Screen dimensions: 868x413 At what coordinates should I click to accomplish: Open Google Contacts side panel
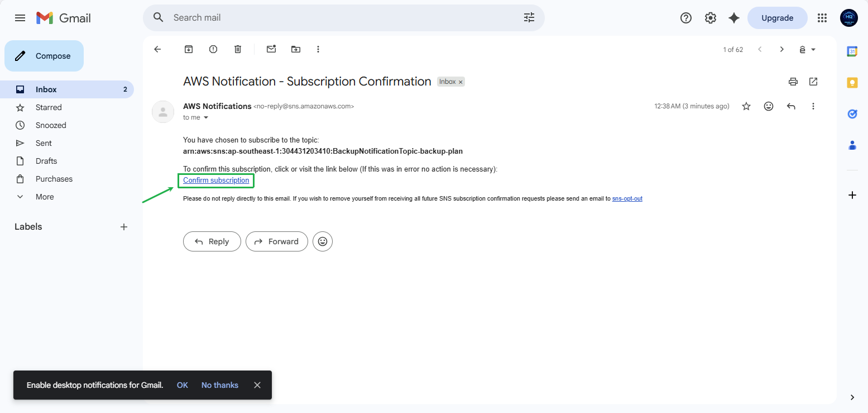click(x=852, y=145)
